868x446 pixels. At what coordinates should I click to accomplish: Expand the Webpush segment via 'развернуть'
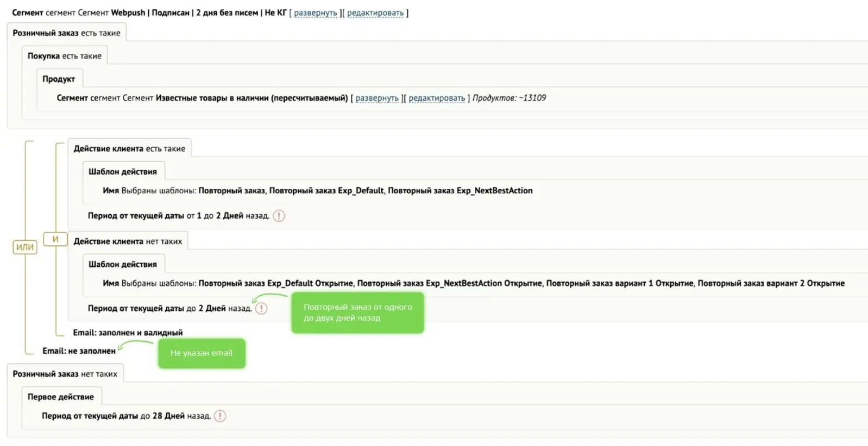pos(316,13)
